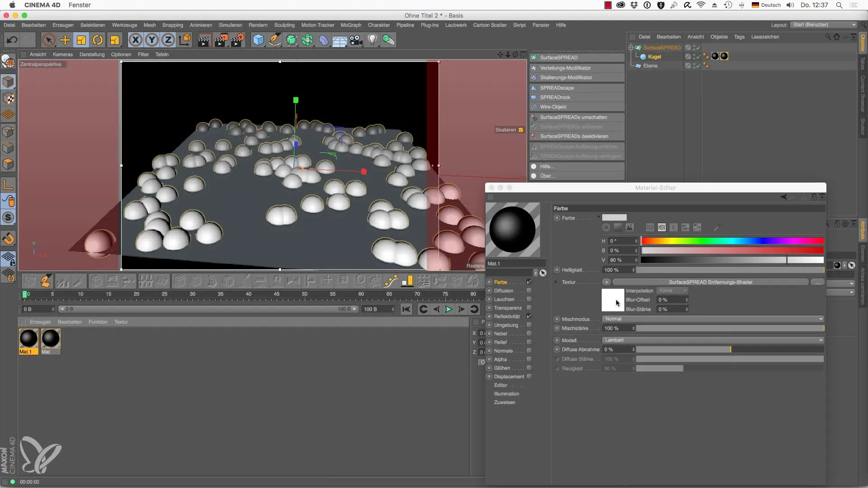Play the animation forwards

point(448,309)
